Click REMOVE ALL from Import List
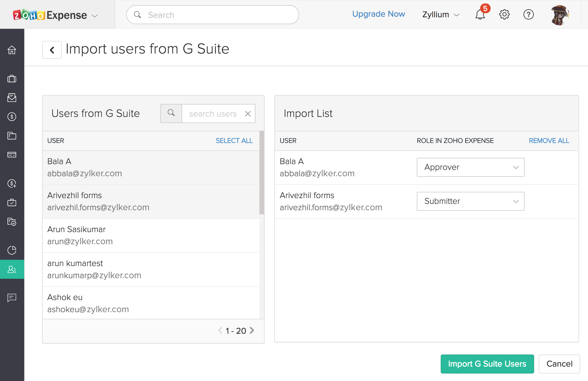The width and height of the screenshot is (588, 381). 549,141
